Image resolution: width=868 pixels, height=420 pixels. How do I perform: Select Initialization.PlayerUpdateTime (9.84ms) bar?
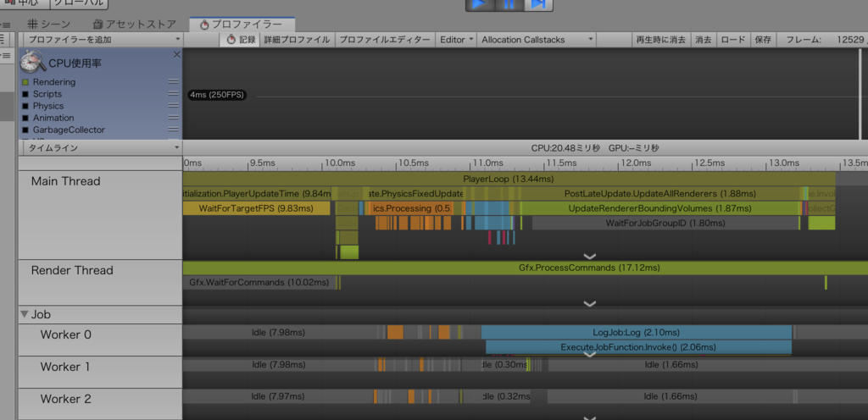point(257,194)
